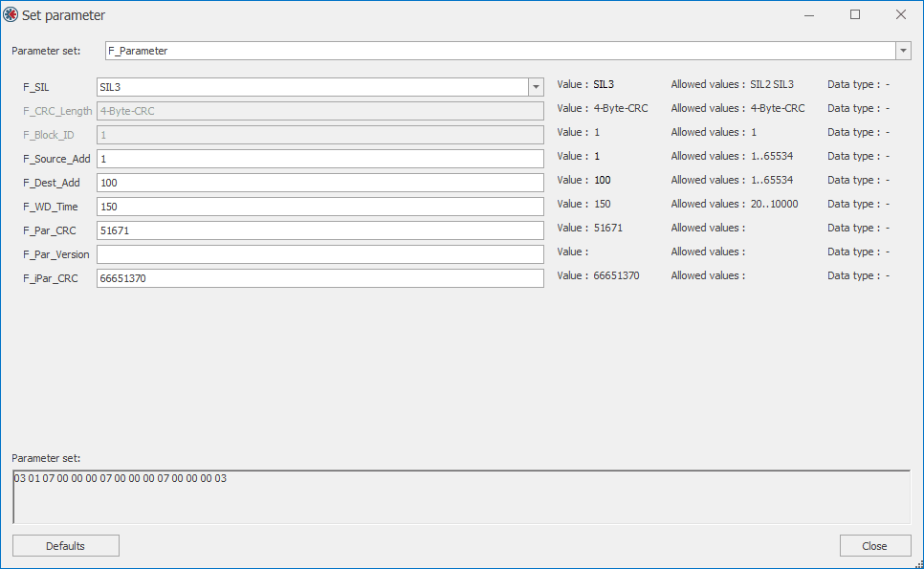924x569 pixels.
Task: Minimize the Set parameter window
Action: pyautogui.click(x=809, y=14)
